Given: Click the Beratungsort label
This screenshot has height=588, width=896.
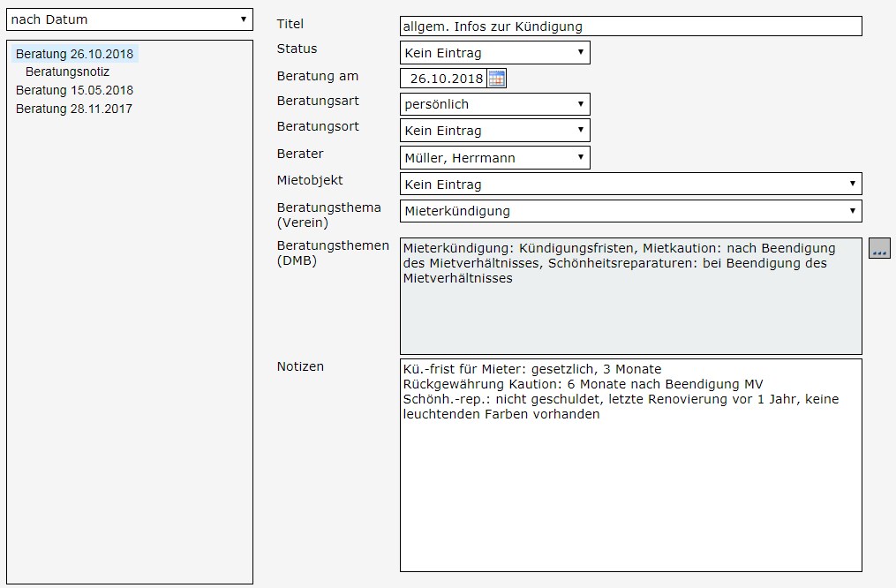Looking at the screenshot, I should (318, 126).
